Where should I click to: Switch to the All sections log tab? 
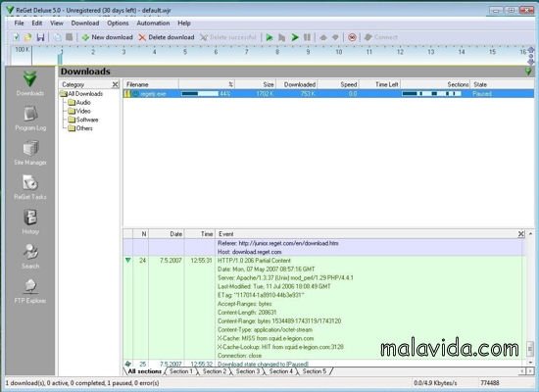[x=144, y=371]
